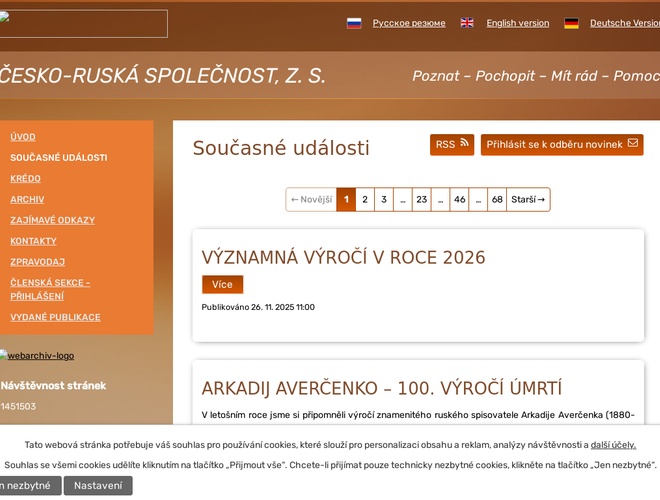This screenshot has width=660, height=500.
Task: Click the site logo at top left
Action: (83, 23)
